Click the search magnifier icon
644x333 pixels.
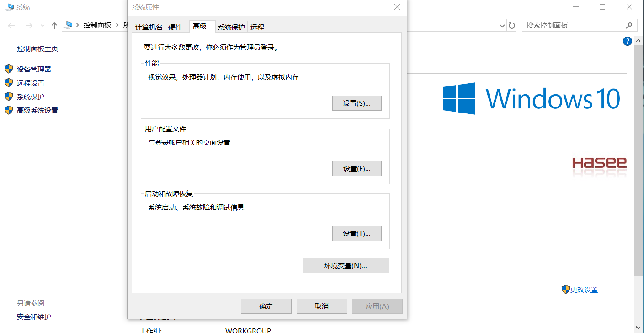[x=629, y=26]
